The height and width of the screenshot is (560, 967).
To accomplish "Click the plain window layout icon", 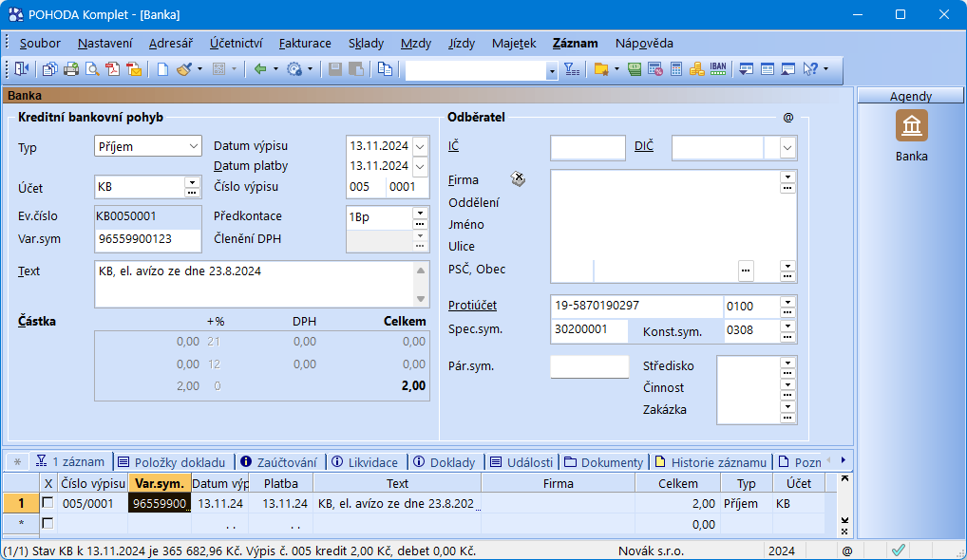I will [x=768, y=69].
